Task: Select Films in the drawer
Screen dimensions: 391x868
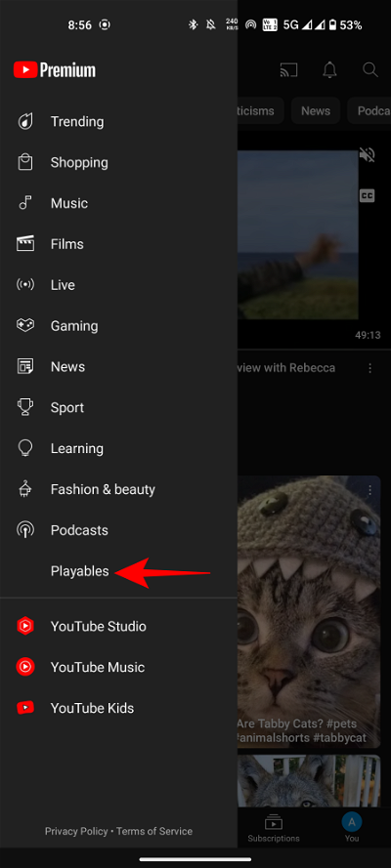Action: tap(67, 244)
